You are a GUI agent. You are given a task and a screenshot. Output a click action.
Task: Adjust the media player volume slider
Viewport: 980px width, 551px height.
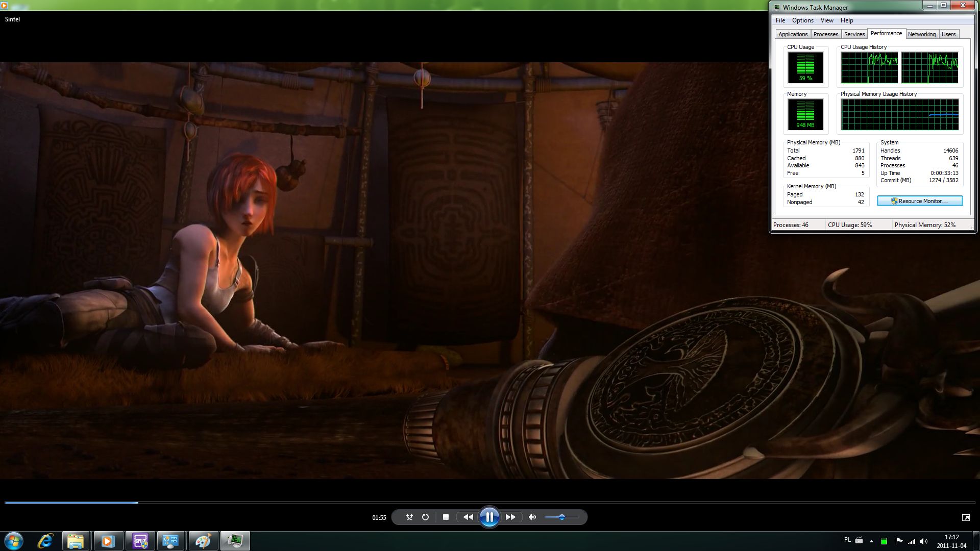[561, 517]
